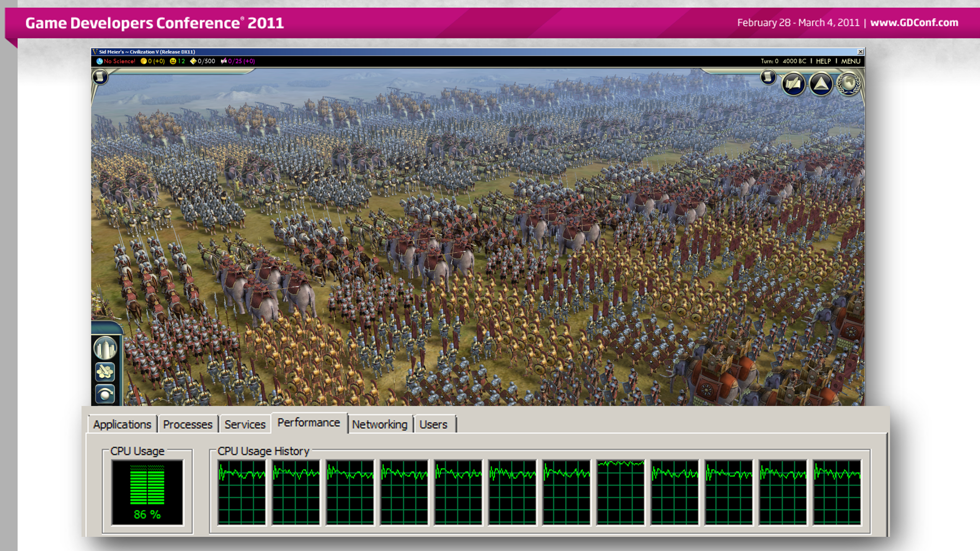Click the bottom circular arrow icon in left panel
Image resolution: width=980 pixels, height=551 pixels.
click(105, 395)
